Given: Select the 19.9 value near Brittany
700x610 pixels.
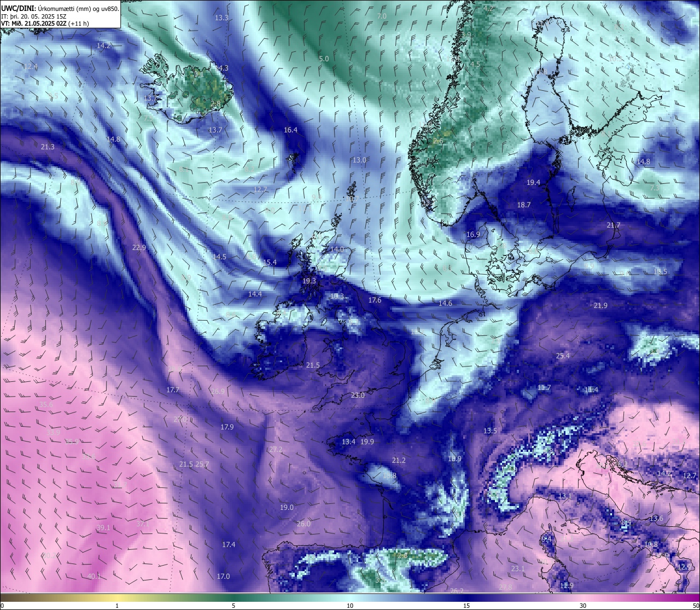Looking at the screenshot, I should point(367,441).
